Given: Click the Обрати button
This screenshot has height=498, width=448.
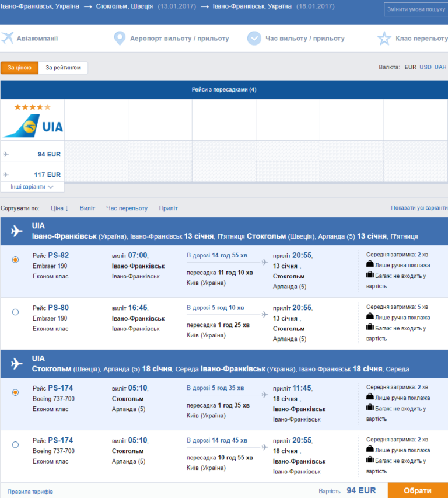Looking at the screenshot, I should (x=418, y=490).
